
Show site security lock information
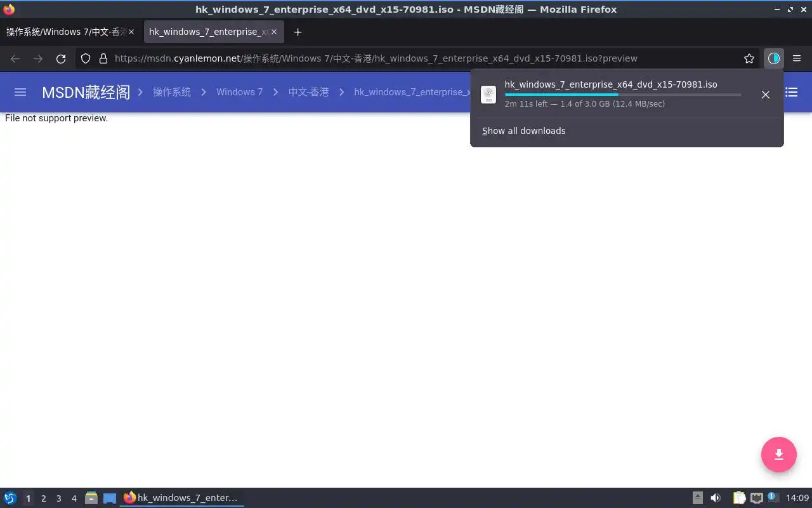[x=103, y=58]
